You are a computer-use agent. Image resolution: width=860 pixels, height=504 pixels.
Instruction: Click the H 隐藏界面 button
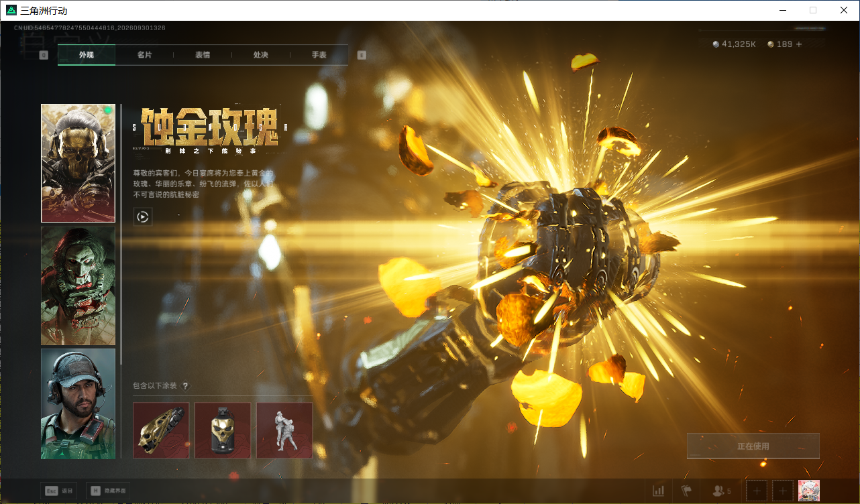(108, 491)
